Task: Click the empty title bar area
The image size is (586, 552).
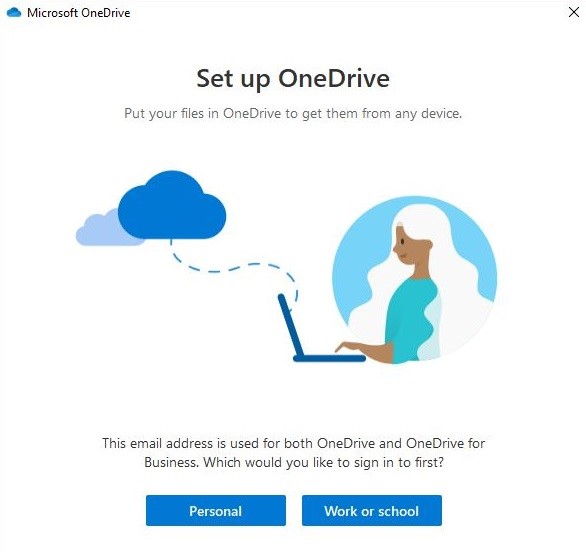Action: [348, 13]
